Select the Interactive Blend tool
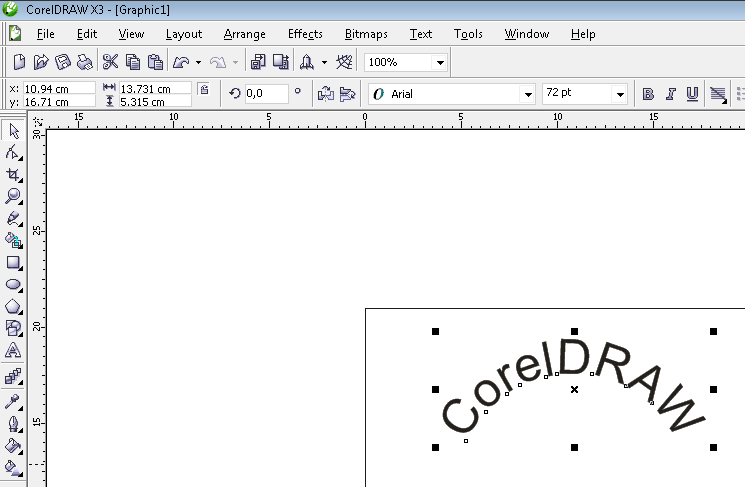 pos(13,376)
